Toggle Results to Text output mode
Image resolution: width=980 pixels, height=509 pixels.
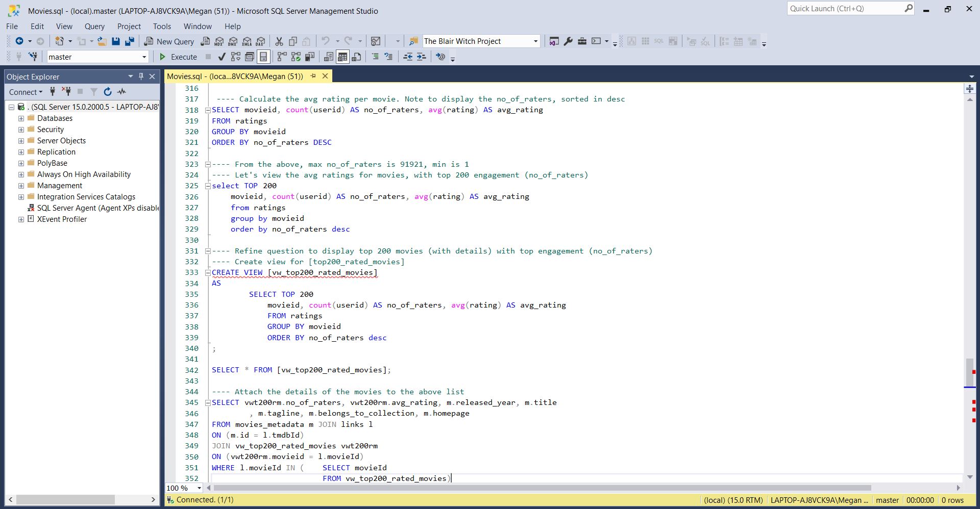(329, 57)
